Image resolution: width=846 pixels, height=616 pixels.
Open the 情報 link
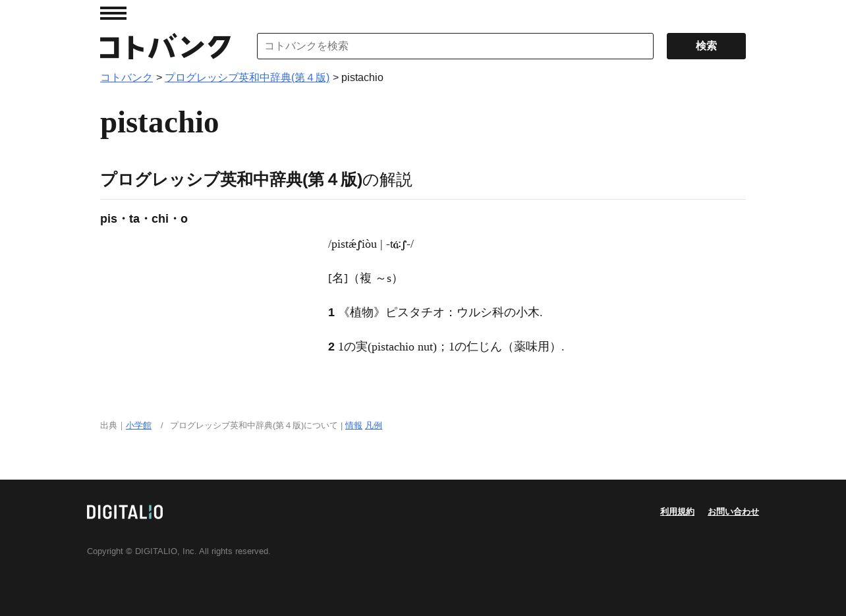(354, 426)
